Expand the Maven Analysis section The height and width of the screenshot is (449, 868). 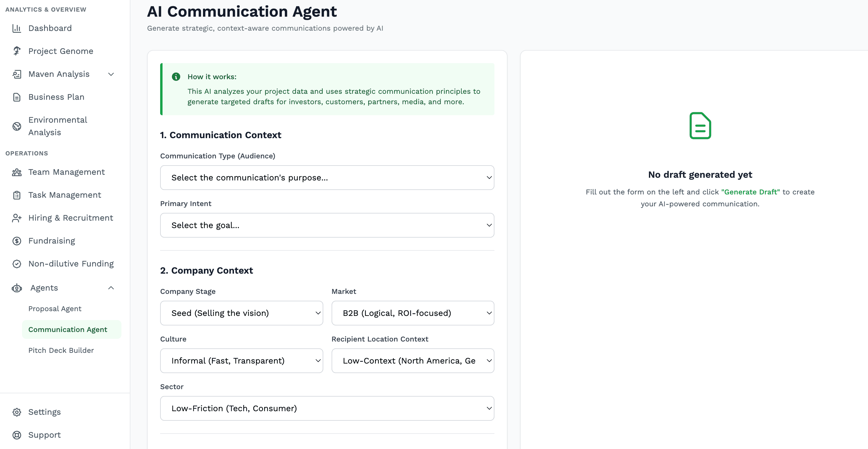[x=111, y=74]
